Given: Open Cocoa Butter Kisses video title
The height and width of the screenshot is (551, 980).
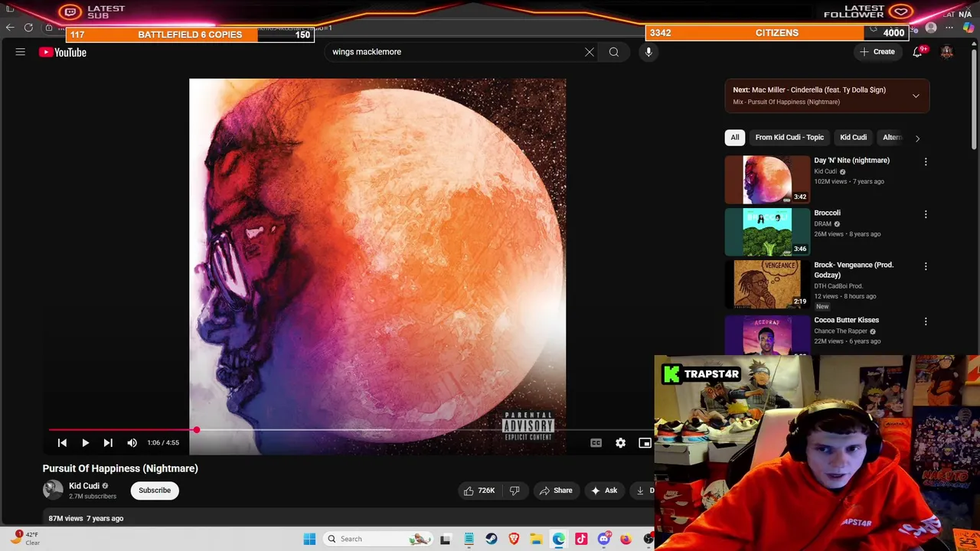Looking at the screenshot, I should (x=846, y=320).
